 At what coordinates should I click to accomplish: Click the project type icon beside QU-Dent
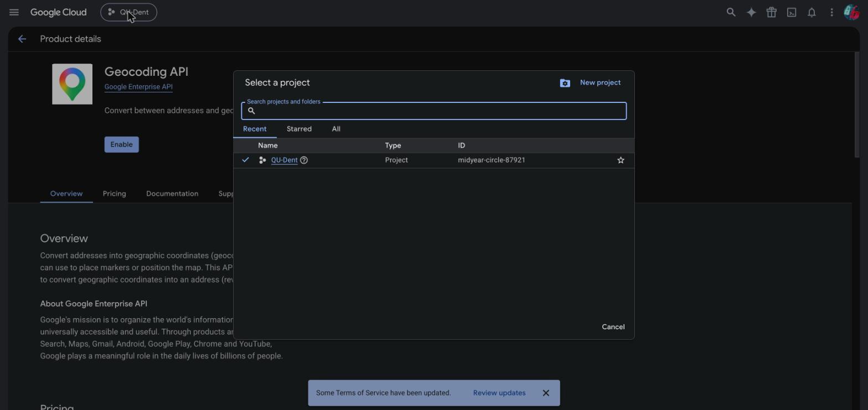tap(262, 160)
